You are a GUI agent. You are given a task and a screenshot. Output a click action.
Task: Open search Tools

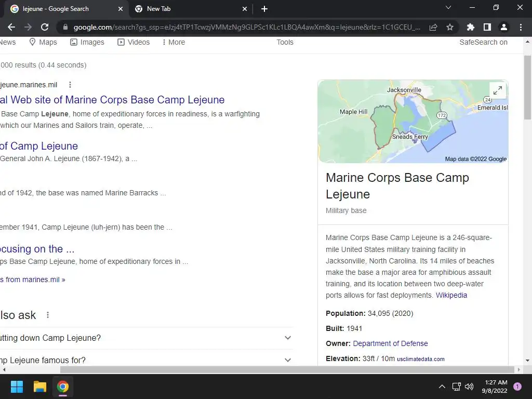(285, 42)
